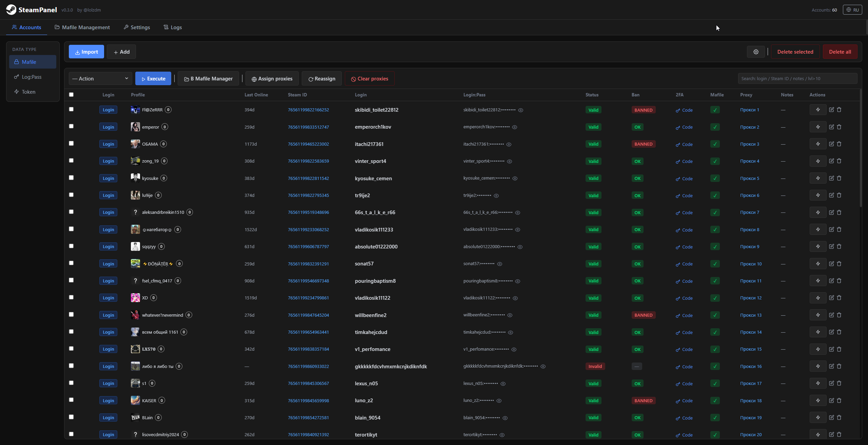Get 2FA Code for blain_9054
Viewport: 868px width, 445px height.
[x=684, y=418]
